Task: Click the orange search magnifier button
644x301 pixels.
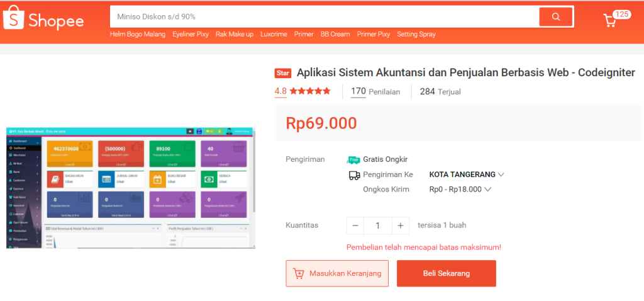Action: coord(555,17)
